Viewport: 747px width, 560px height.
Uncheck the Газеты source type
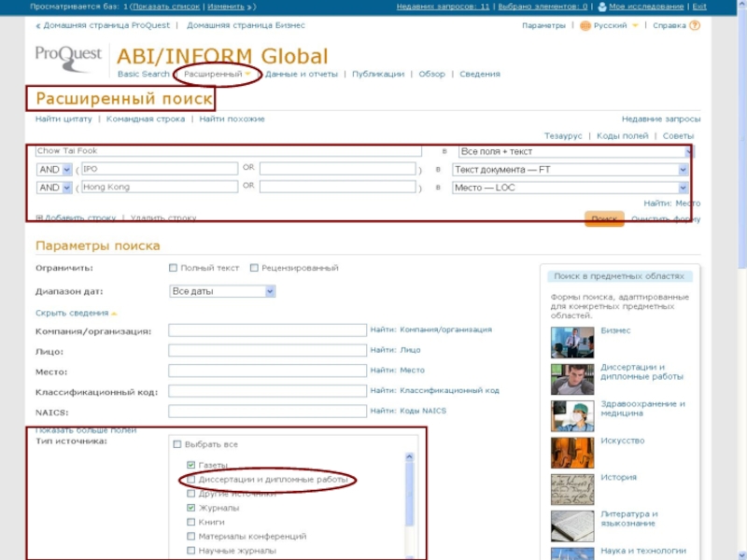click(191, 465)
